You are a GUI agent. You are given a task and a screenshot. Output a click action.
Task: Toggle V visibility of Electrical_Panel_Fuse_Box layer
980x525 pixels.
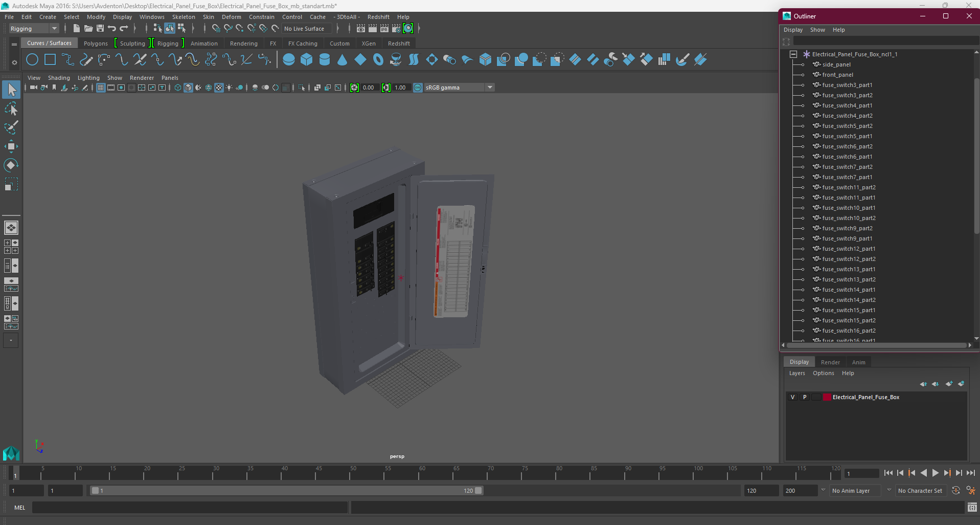pos(792,397)
